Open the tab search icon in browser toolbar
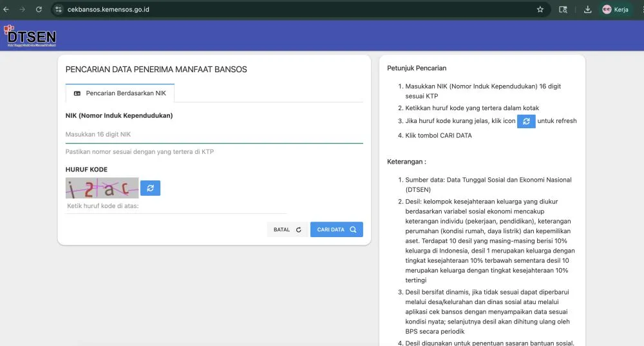 click(x=563, y=10)
